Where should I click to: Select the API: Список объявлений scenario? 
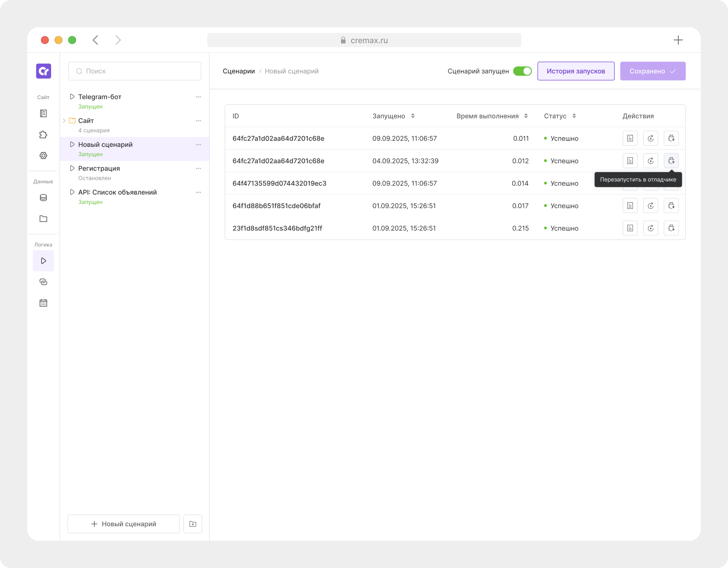[135, 197]
